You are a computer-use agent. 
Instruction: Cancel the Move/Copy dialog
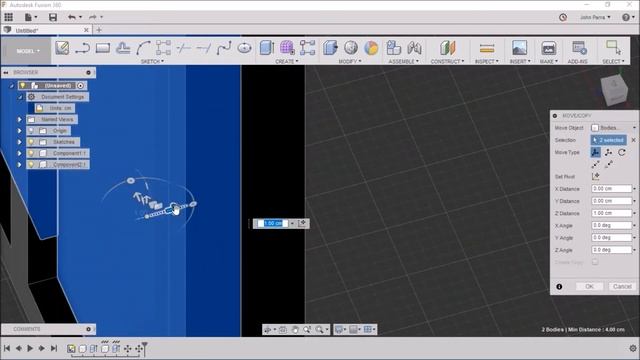622,287
